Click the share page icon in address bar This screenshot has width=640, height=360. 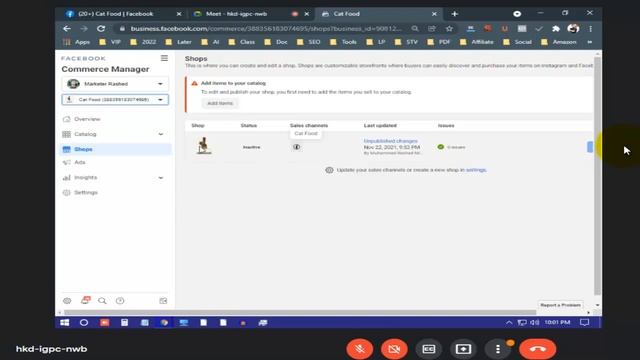click(432, 29)
